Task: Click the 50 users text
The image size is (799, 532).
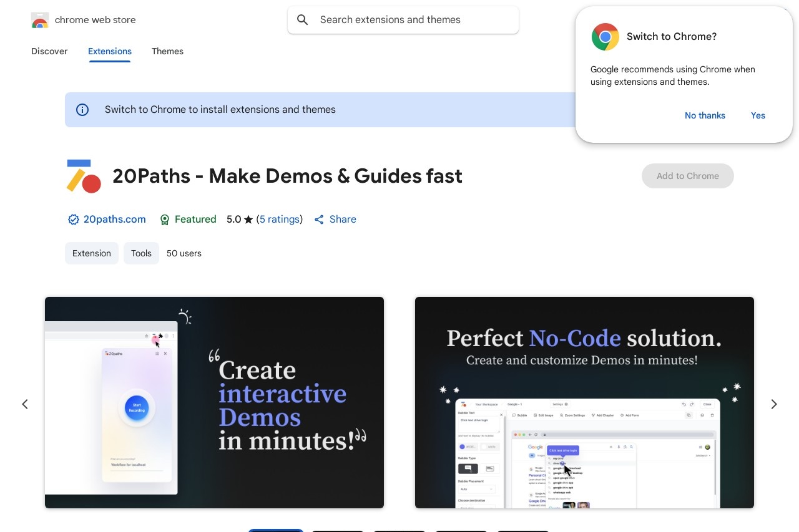Action: click(x=184, y=253)
